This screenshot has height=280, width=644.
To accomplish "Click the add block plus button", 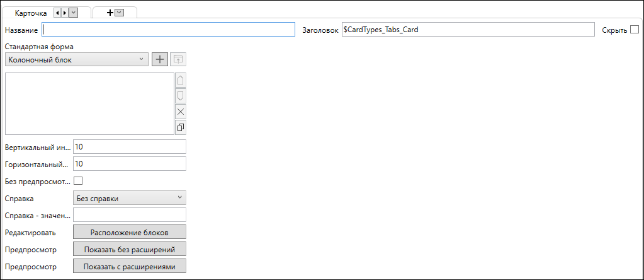I will [x=160, y=59].
